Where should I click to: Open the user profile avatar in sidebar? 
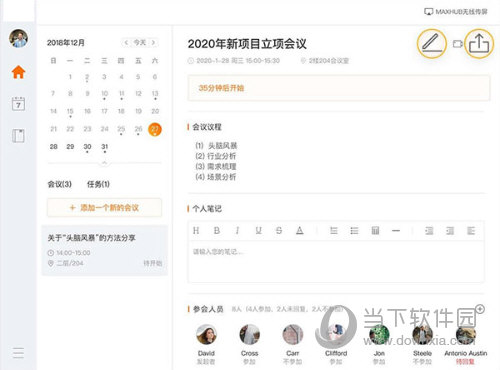click(x=18, y=38)
